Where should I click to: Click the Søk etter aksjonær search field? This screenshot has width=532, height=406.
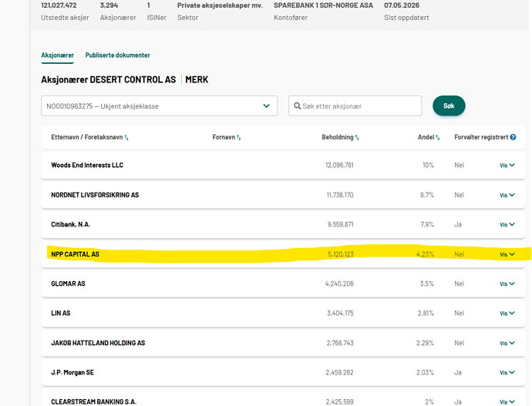pyautogui.click(x=355, y=106)
